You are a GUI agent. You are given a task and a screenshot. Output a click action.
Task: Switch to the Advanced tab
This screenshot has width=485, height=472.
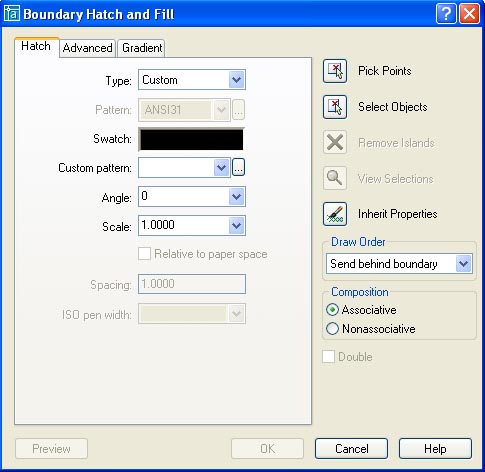tap(87, 48)
